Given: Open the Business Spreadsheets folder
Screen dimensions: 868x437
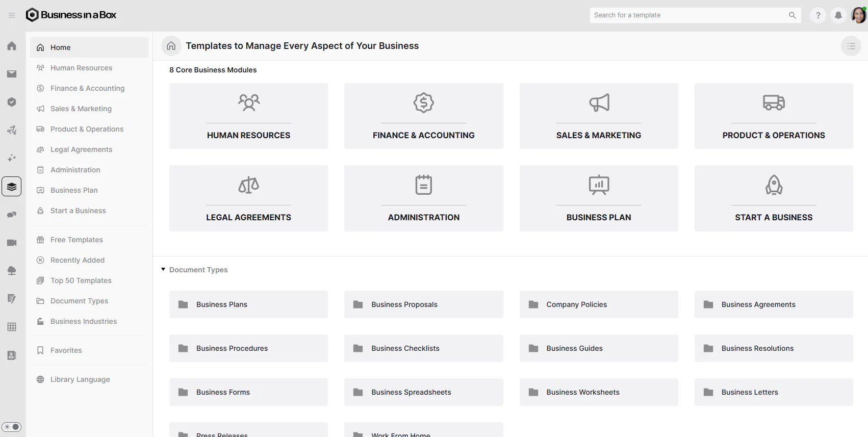Looking at the screenshot, I should [x=424, y=392].
